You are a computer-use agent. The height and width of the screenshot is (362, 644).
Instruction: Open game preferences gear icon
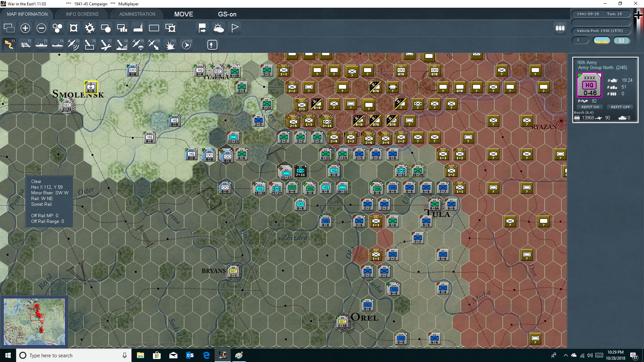click(90, 28)
